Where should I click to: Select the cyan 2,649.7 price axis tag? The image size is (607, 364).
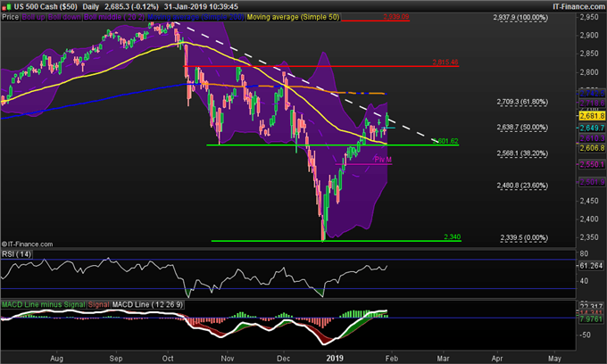pos(592,128)
